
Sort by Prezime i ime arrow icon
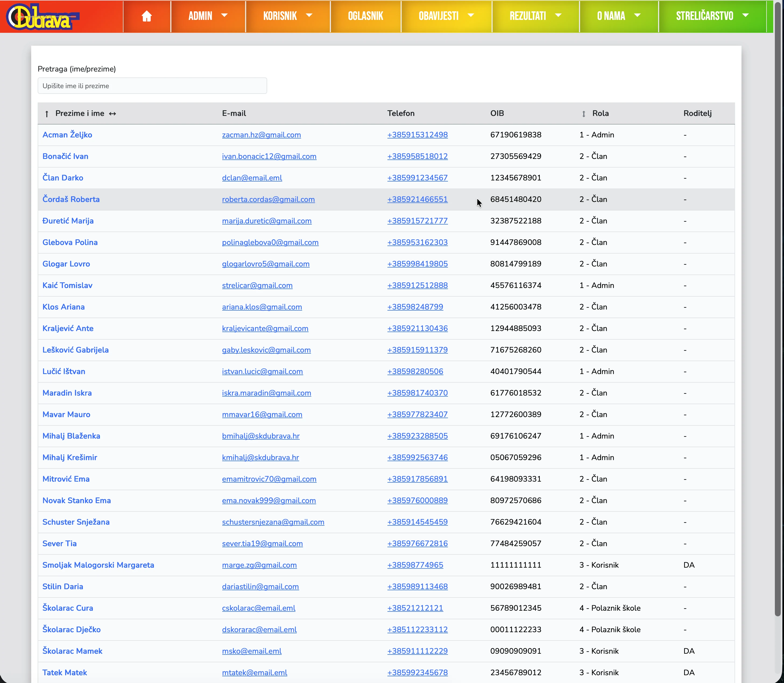point(47,113)
